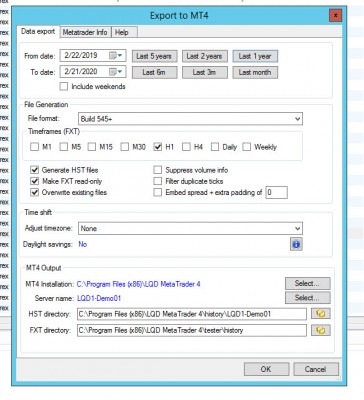This screenshot has height=400, width=364.
Task: Enable Suppress volume info checkbox
Action: pyautogui.click(x=157, y=170)
